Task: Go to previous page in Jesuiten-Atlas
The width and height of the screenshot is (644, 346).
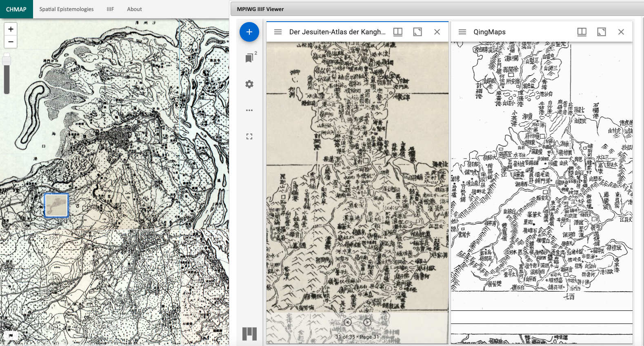Action: click(x=348, y=322)
